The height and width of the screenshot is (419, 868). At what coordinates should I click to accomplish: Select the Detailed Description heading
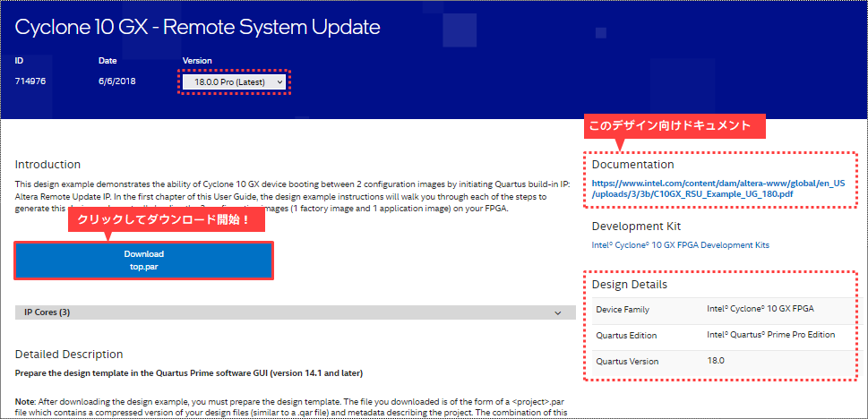click(x=69, y=355)
